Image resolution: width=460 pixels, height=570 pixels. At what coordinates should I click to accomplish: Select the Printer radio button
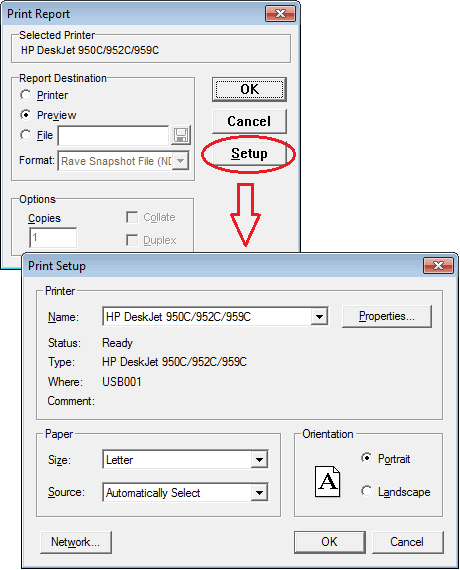[x=25, y=95]
